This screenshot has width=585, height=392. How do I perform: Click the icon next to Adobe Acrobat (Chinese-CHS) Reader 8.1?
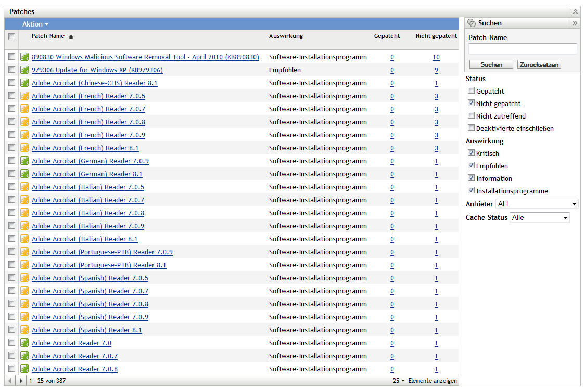(24, 83)
